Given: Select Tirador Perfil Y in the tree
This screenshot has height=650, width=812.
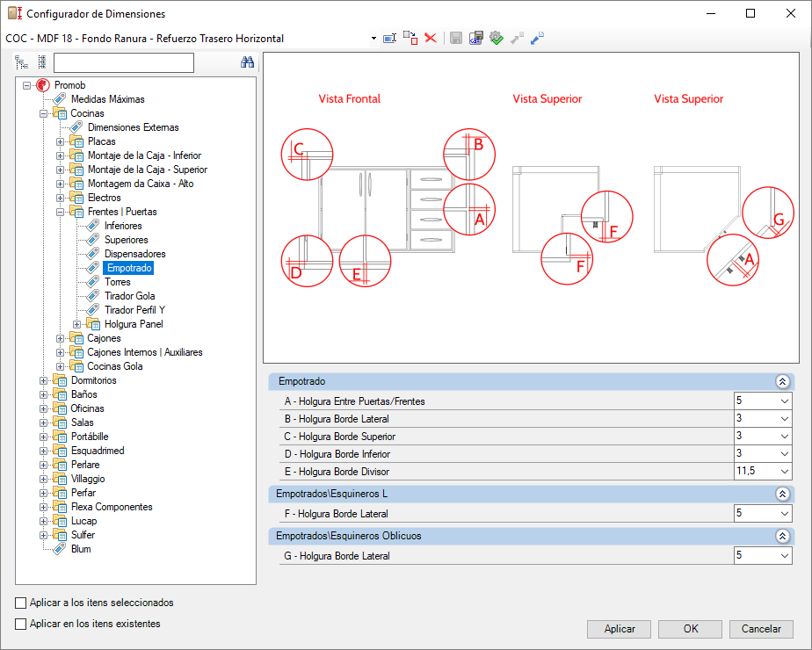Looking at the screenshot, I should coord(134,310).
